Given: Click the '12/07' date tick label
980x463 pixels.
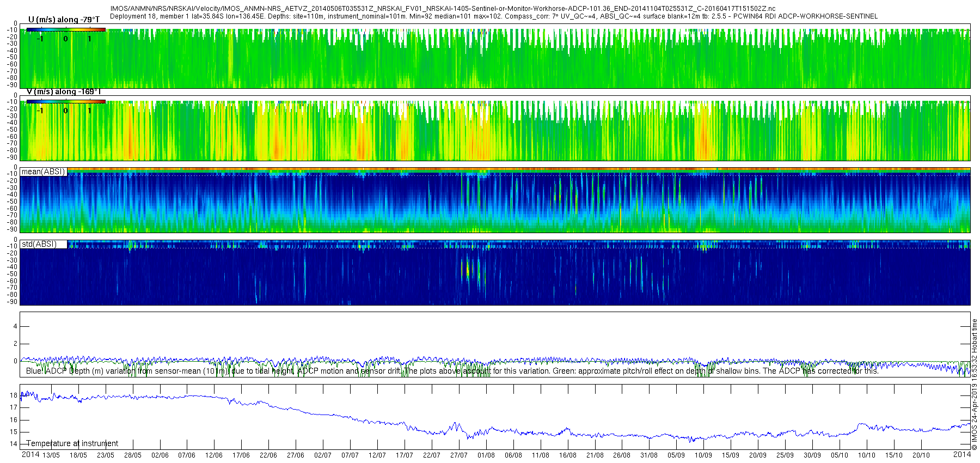Looking at the screenshot, I should pos(377,455).
